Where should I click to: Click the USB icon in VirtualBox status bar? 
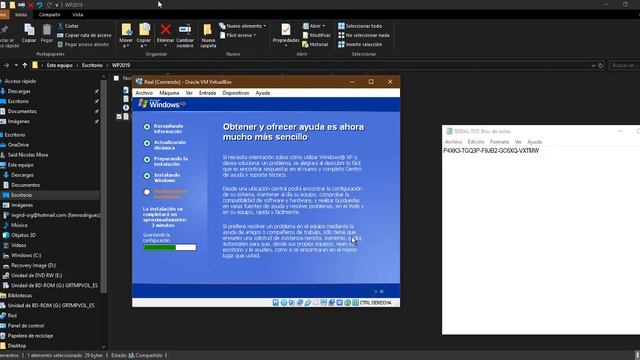coord(308,302)
